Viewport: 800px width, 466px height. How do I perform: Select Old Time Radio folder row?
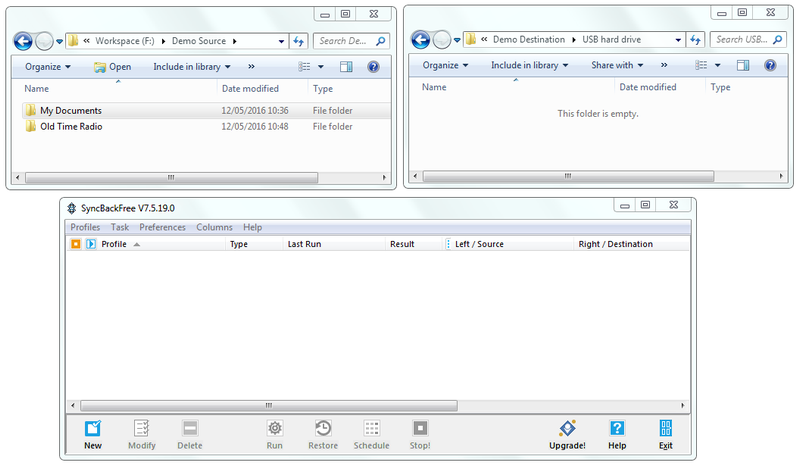[206, 126]
